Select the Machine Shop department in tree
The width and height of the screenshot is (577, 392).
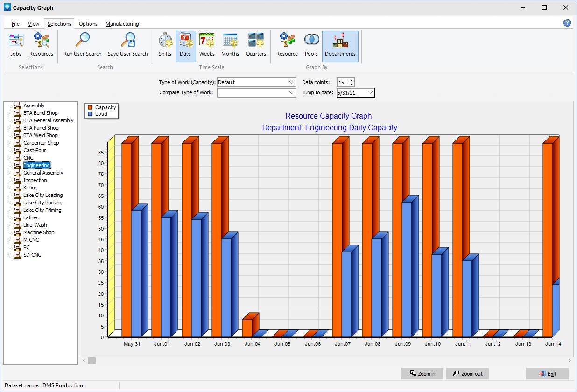[39, 232]
